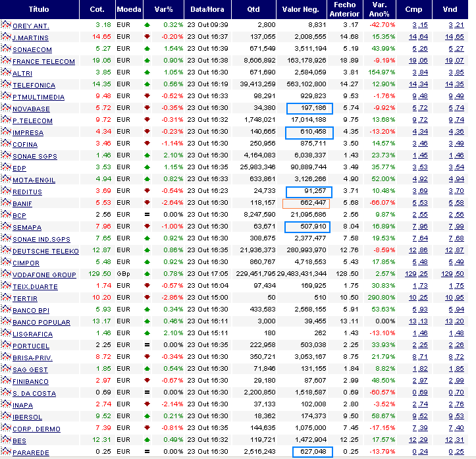476x459 pixels.
Task: Select the Var. Ano% column header
Action: pyautogui.click(x=379, y=9)
